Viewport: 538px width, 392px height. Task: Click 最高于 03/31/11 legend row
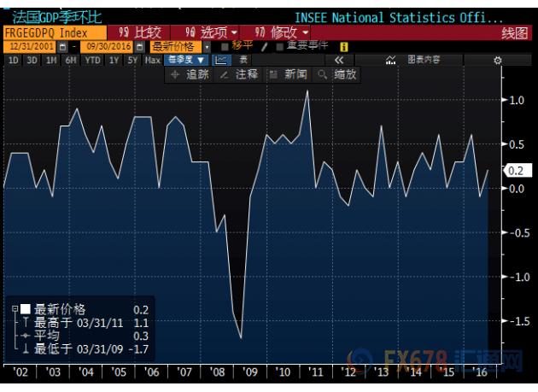click(x=91, y=323)
